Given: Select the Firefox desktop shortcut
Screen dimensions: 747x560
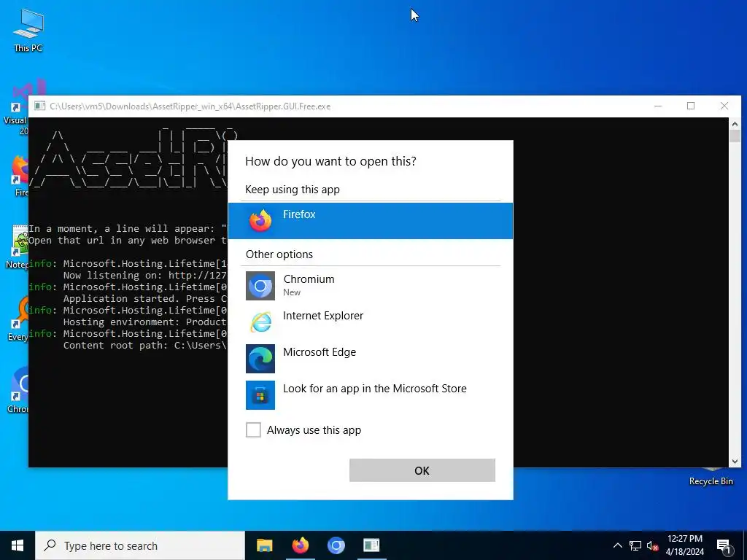Looking at the screenshot, I should (19, 176).
